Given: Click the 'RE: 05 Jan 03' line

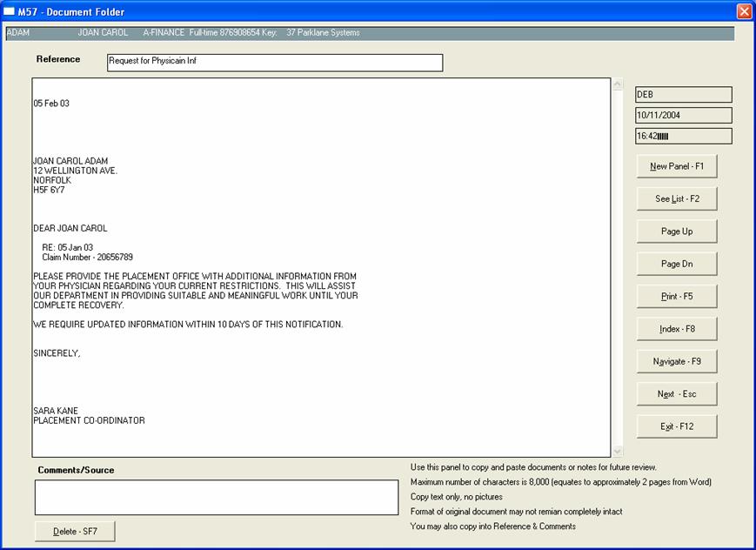Looking at the screenshot, I should 68,247.
